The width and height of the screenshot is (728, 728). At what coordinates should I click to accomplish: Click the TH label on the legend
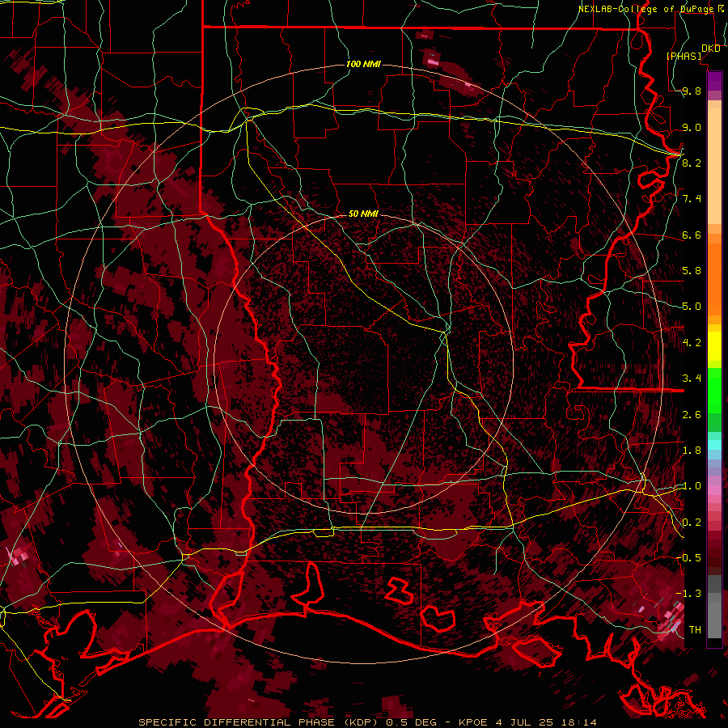tap(695, 630)
